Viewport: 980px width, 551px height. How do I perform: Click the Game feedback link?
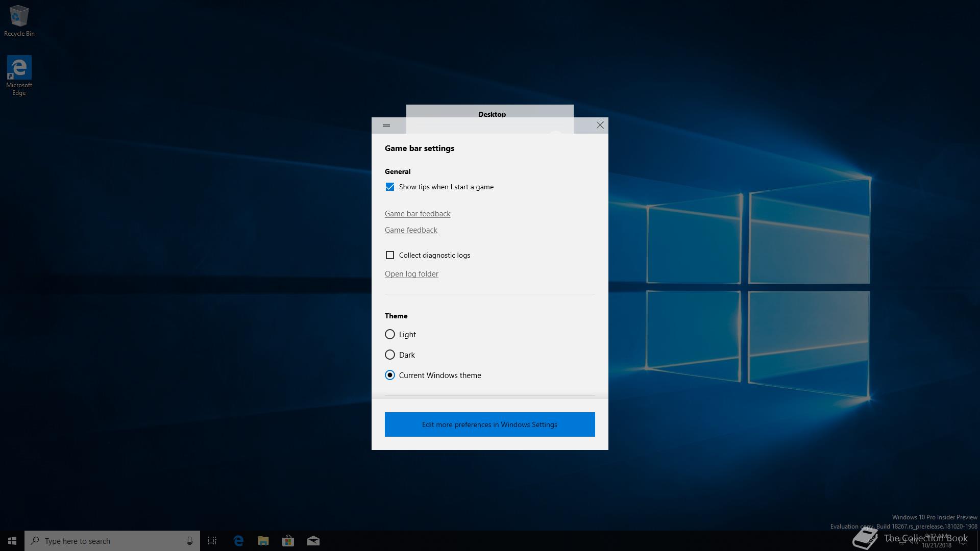pyautogui.click(x=410, y=230)
